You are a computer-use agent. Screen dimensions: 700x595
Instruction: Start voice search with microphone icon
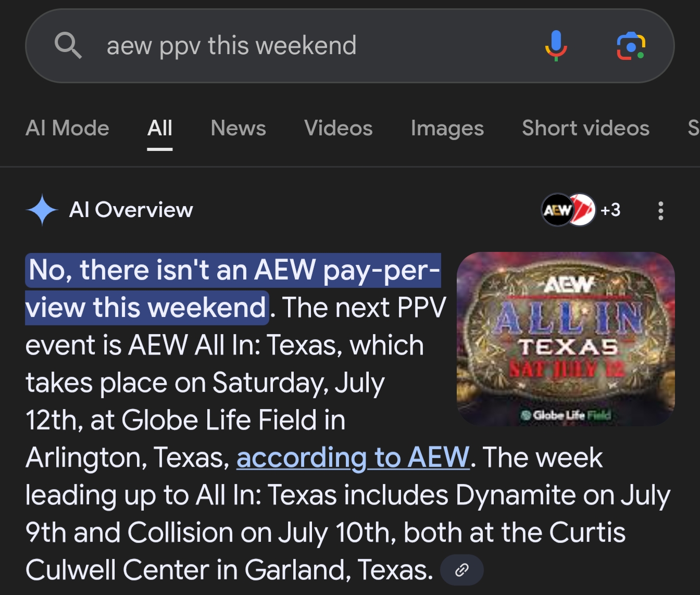tap(556, 46)
